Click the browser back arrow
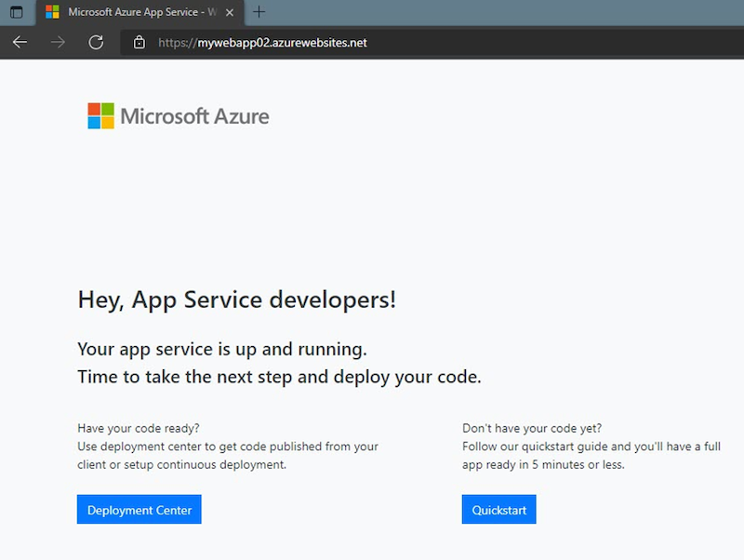744x560 pixels. pyautogui.click(x=20, y=42)
